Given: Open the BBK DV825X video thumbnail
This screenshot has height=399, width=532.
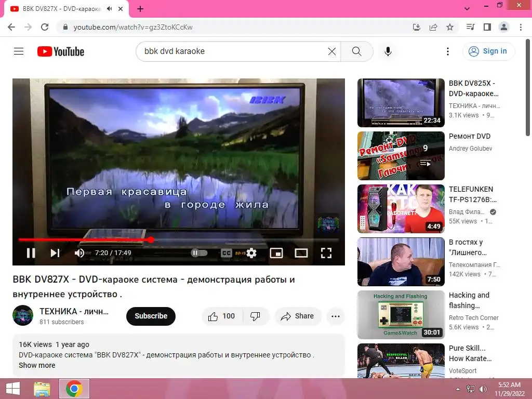Looking at the screenshot, I should (x=401, y=103).
